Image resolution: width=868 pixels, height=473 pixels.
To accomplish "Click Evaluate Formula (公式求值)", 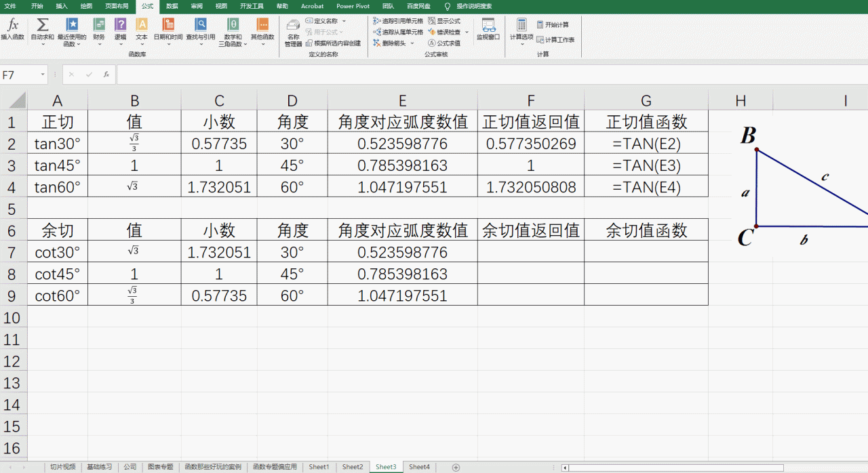I will pyautogui.click(x=444, y=43).
